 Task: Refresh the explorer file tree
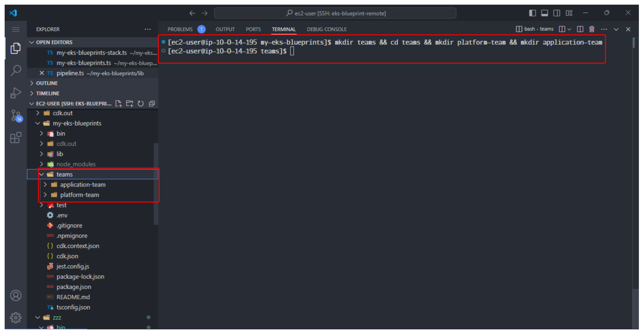(141, 103)
